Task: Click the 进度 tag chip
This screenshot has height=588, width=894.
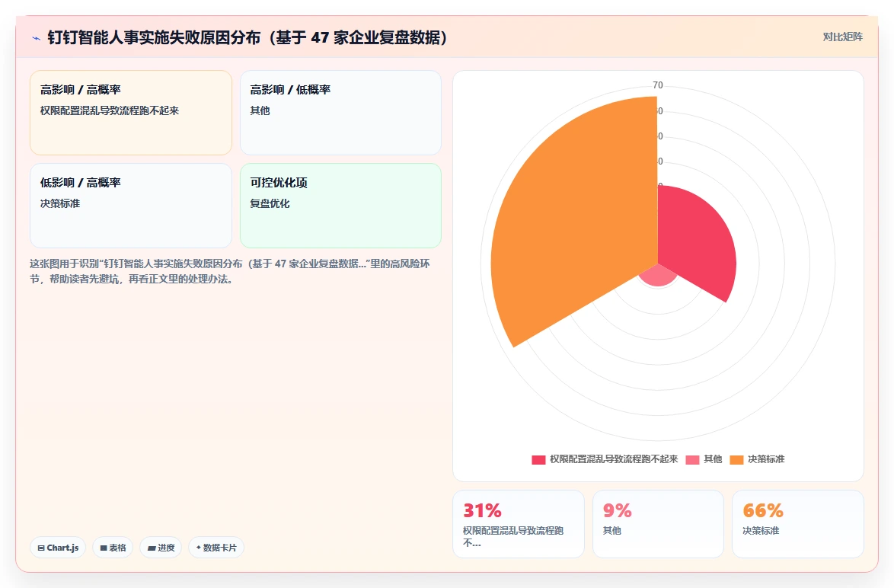Action: (161, 548)
